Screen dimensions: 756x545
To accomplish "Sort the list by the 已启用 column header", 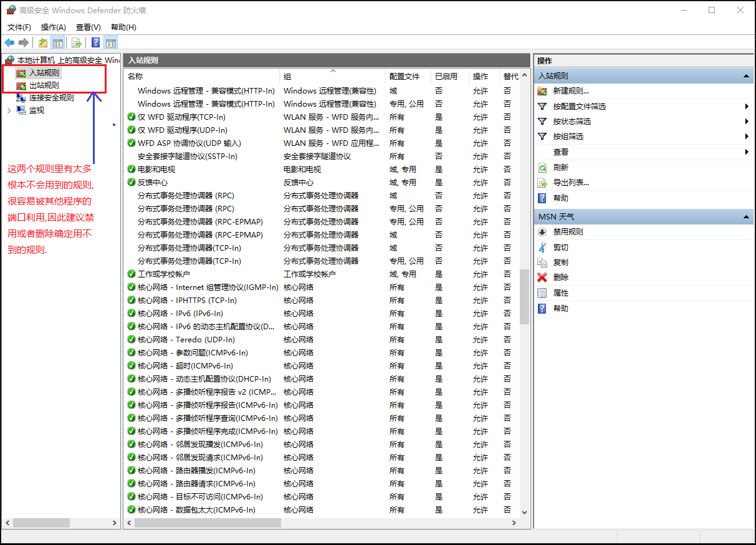I will pos(446,77).
